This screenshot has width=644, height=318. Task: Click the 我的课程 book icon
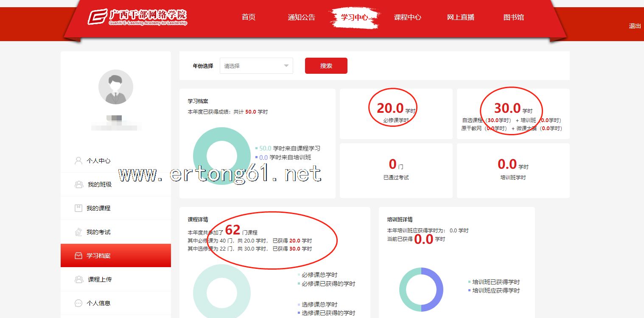click(78, 208)
